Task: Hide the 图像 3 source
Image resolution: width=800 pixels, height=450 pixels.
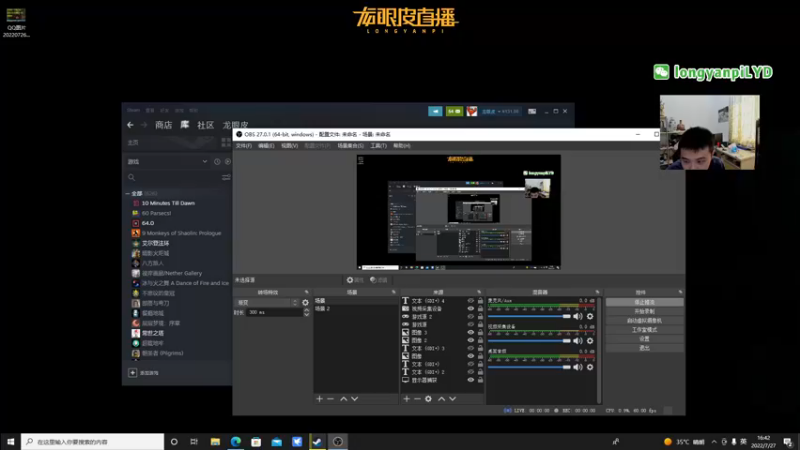Action: (x=470, y=333)
